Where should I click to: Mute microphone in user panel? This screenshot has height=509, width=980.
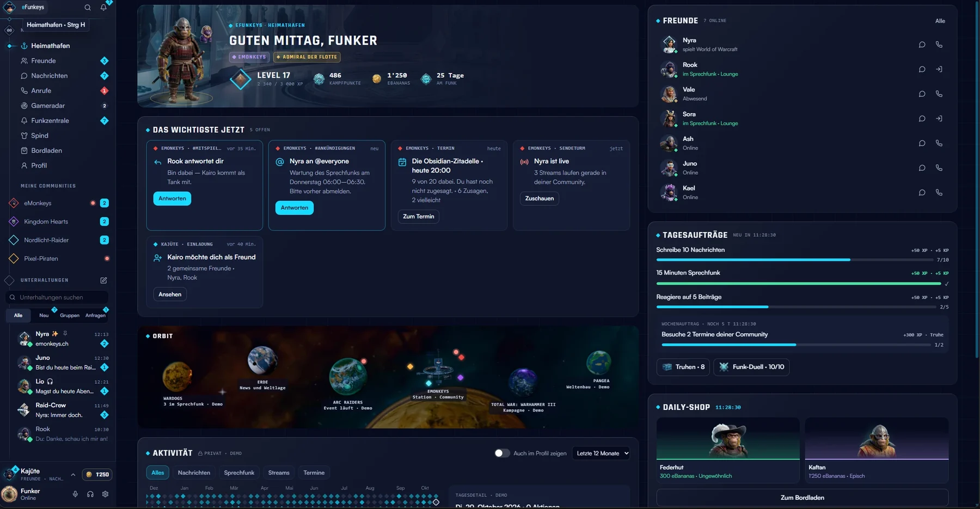point(75,494)
